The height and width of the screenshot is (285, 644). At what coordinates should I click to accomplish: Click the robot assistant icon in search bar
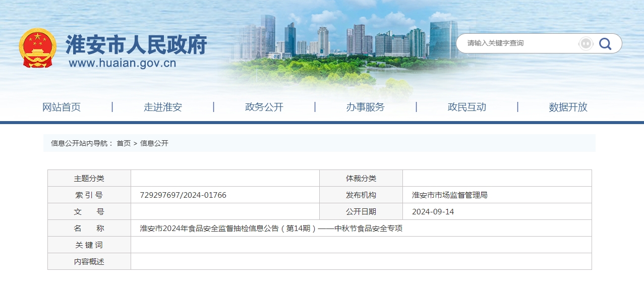click(x=586, y=43)
